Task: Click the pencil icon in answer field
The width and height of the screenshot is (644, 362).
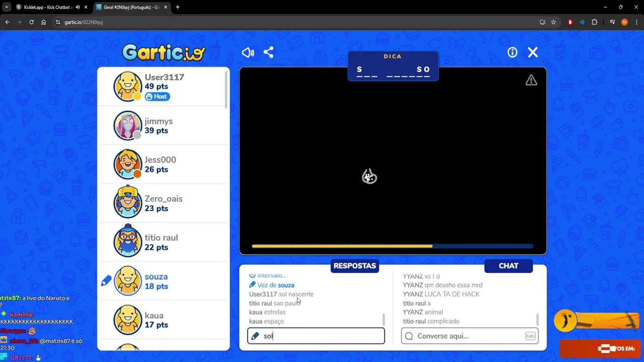Action: (255, 336)
